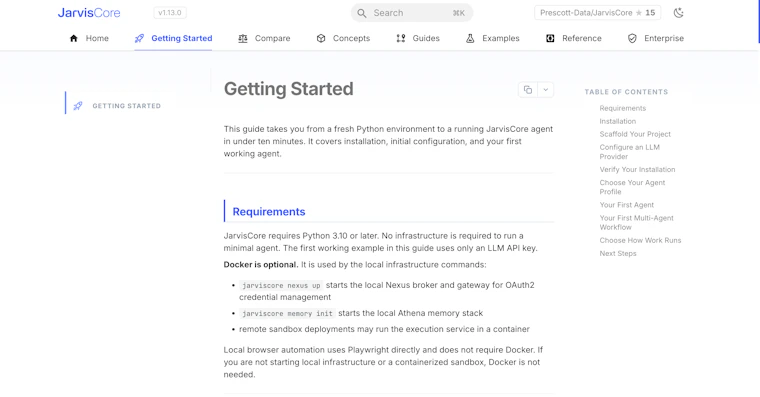Click the Guides route icon
This screenshot has height=397, width=760.
[401, 38]
